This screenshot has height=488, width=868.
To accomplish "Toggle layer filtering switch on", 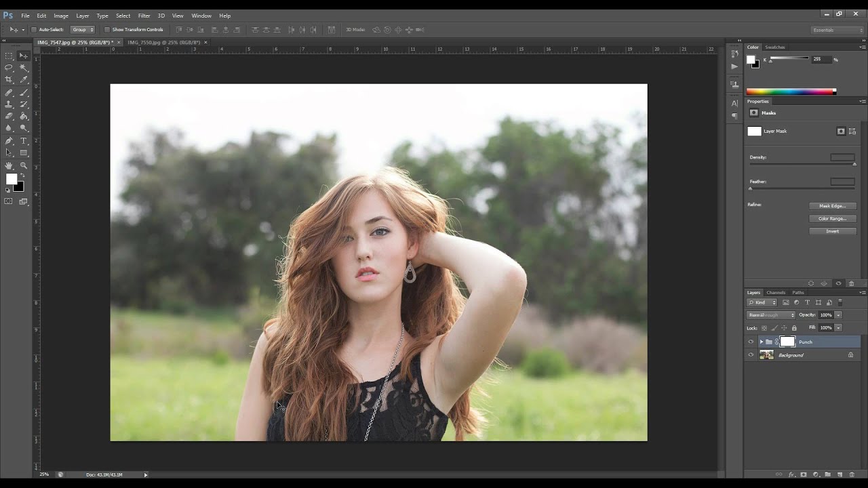I will [x=840, y=302].
